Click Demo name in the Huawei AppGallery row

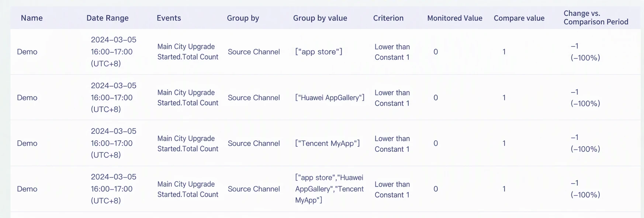(x=27, y=98)
